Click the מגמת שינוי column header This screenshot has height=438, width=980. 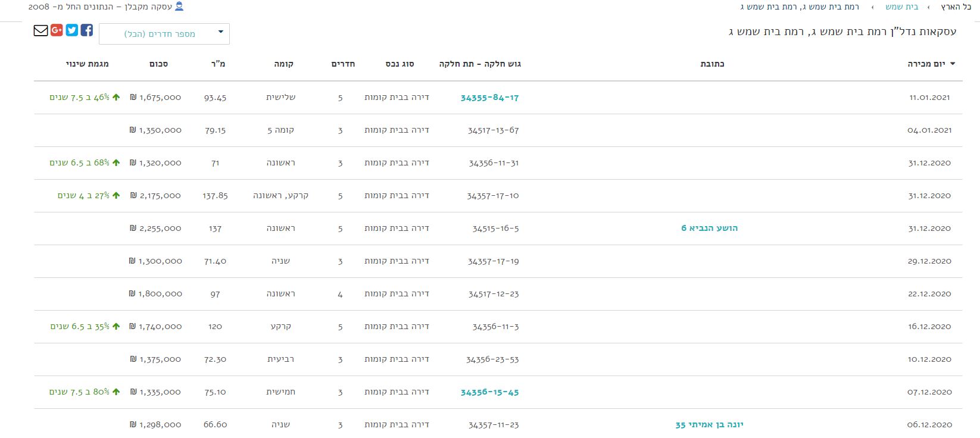(87, 64)
